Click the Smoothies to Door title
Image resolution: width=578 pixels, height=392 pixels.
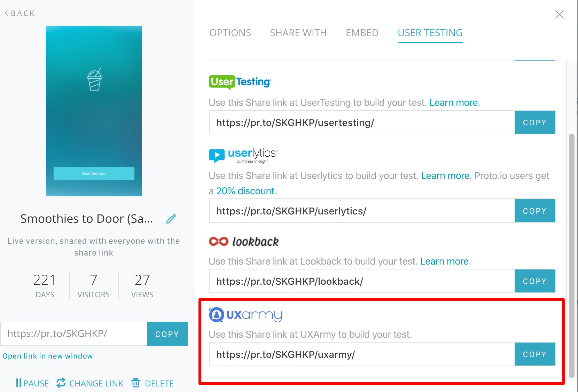[x=87, y=219]
